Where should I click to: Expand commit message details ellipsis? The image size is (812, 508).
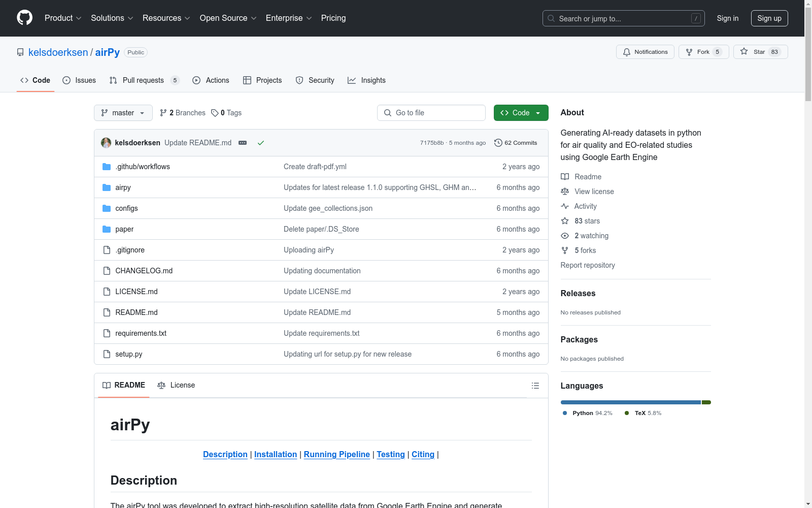243,143
